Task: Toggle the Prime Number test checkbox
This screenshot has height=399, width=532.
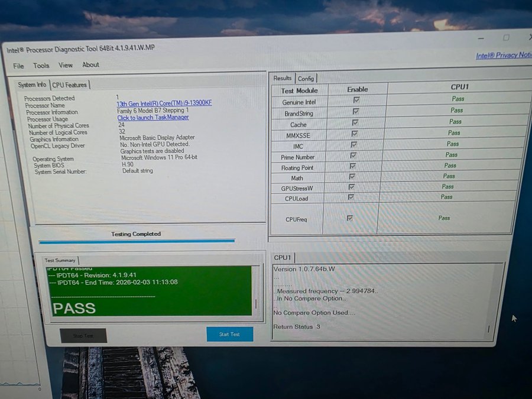Action: coord(353,155)
